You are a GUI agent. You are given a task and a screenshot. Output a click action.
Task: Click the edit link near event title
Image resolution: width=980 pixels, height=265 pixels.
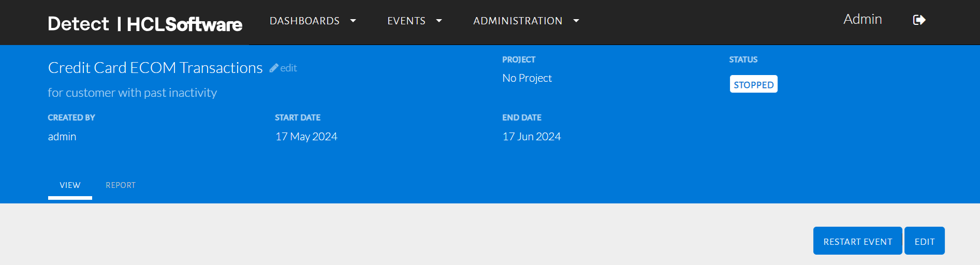click(288, 68)
